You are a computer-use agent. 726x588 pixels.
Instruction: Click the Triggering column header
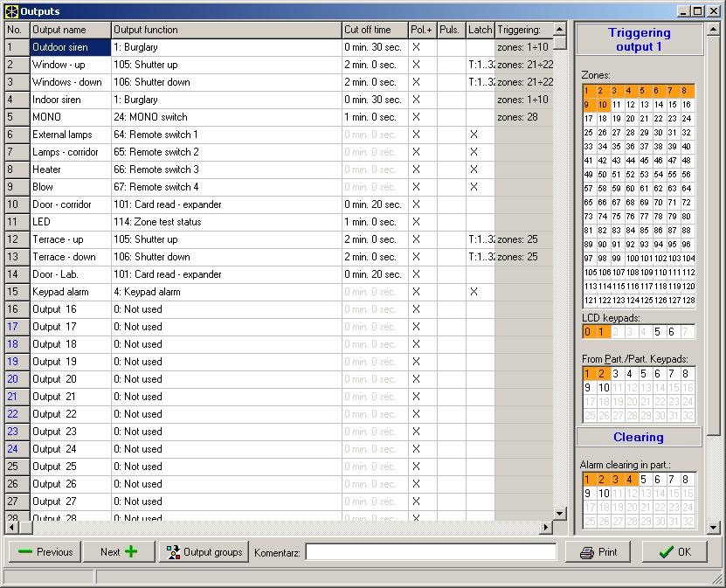point(524,30)
